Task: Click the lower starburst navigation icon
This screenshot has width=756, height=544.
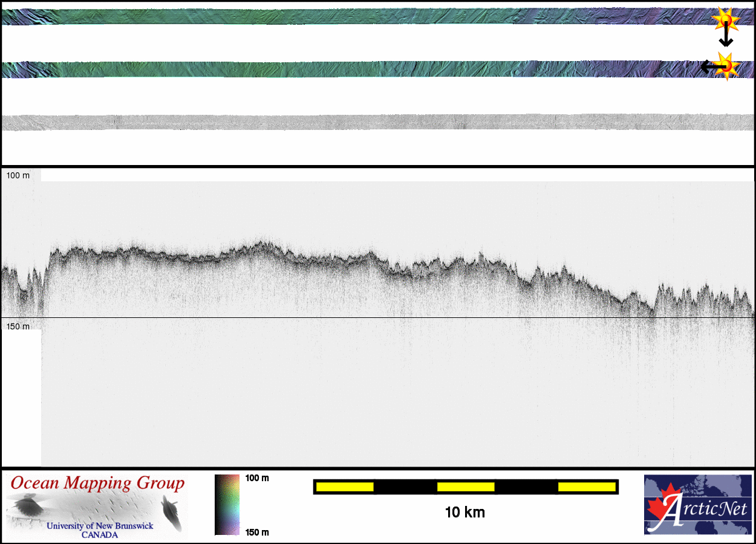Action: click(x=728, y=65)
